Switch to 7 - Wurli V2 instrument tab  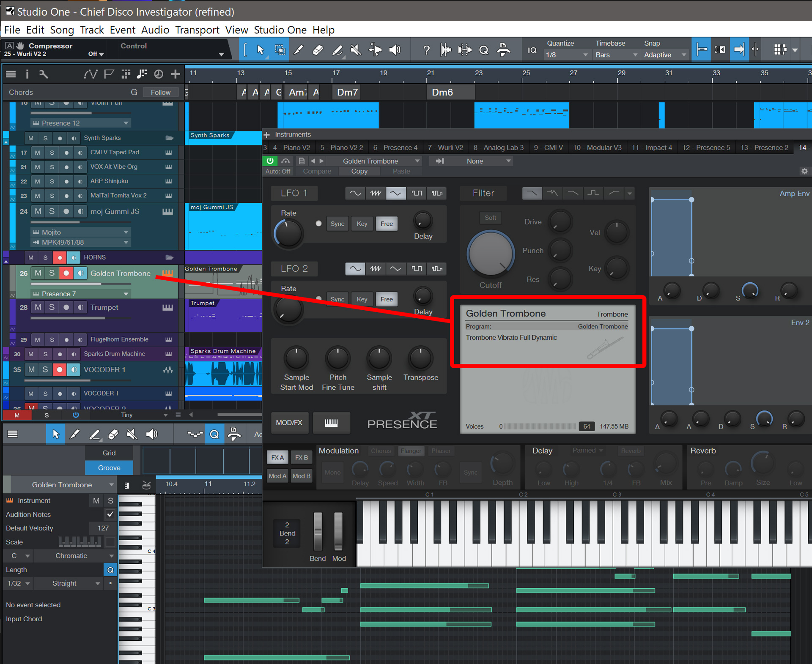(445, 148)
